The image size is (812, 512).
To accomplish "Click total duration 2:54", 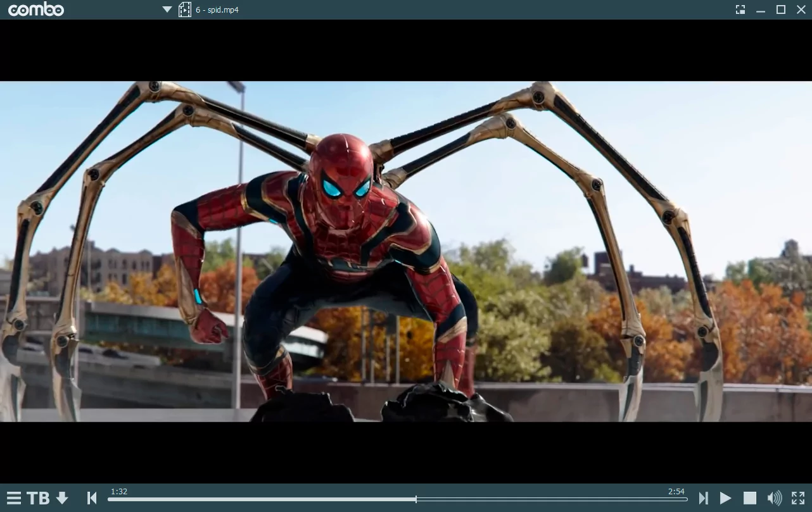I will click(x=676, y=492).
